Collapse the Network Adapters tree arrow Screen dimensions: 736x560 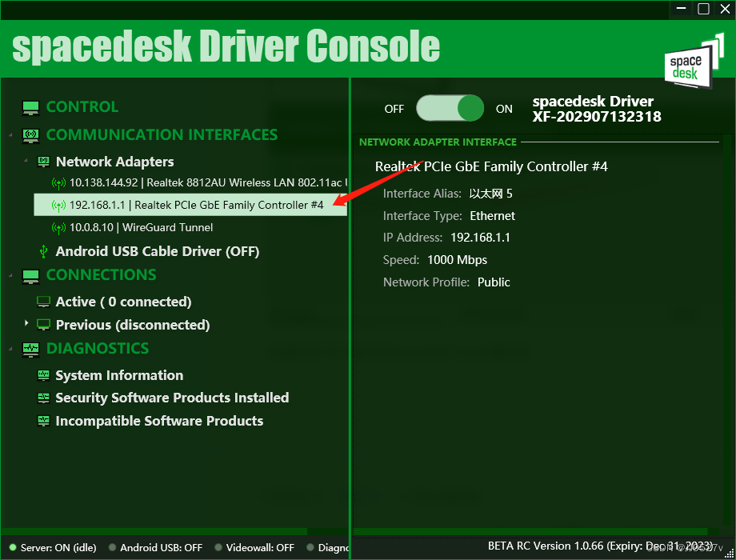pyautogui.click(x=26, y=161)
